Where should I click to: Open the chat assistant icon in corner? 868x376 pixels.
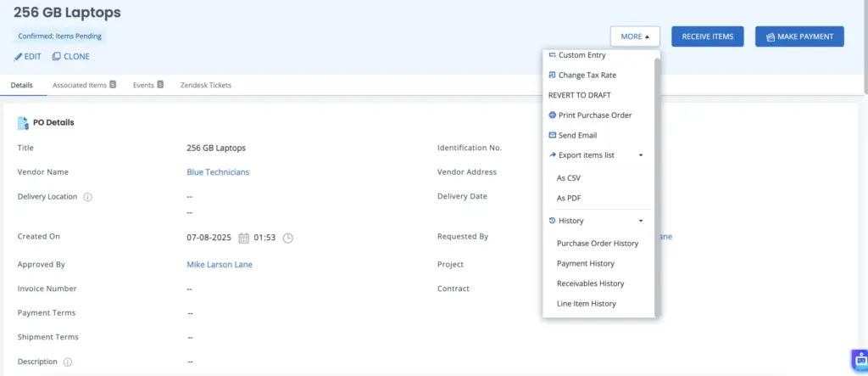tap(858, 358)
